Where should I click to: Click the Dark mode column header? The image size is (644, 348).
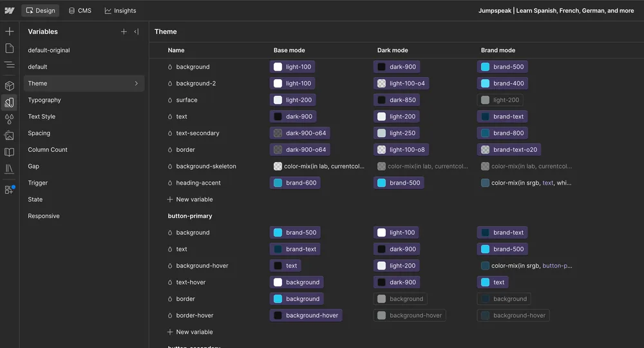pyautogui.click(x=392, y=50)
